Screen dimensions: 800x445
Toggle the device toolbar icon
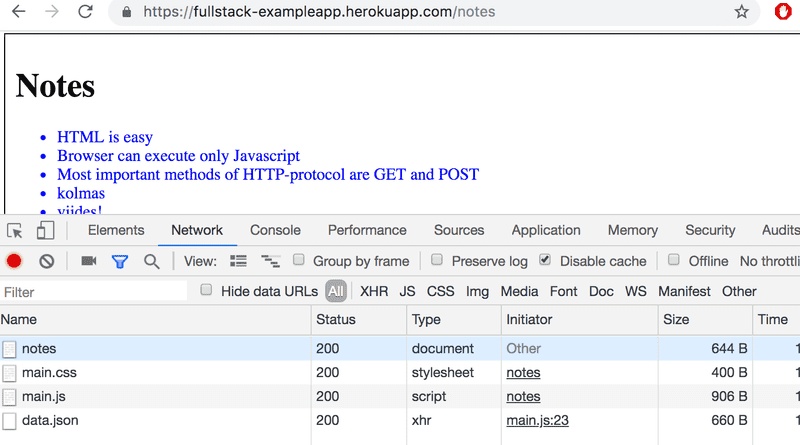click(x=45, y=230)
